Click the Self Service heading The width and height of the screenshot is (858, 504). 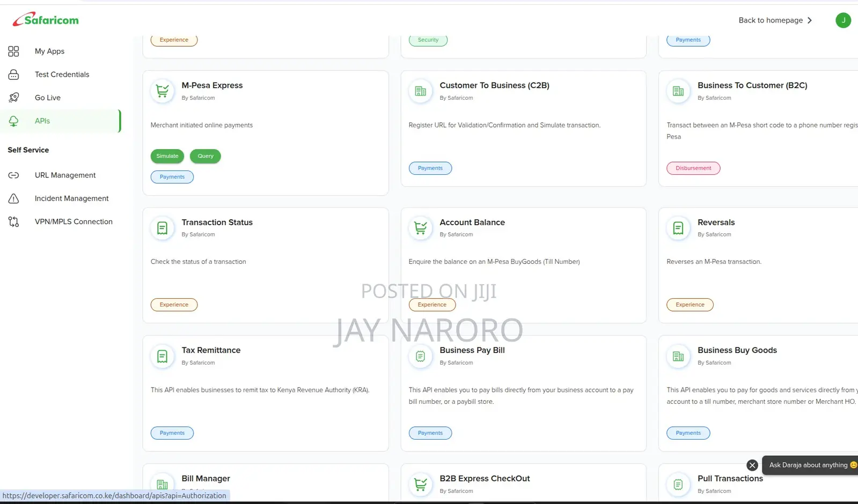[28, 150]
